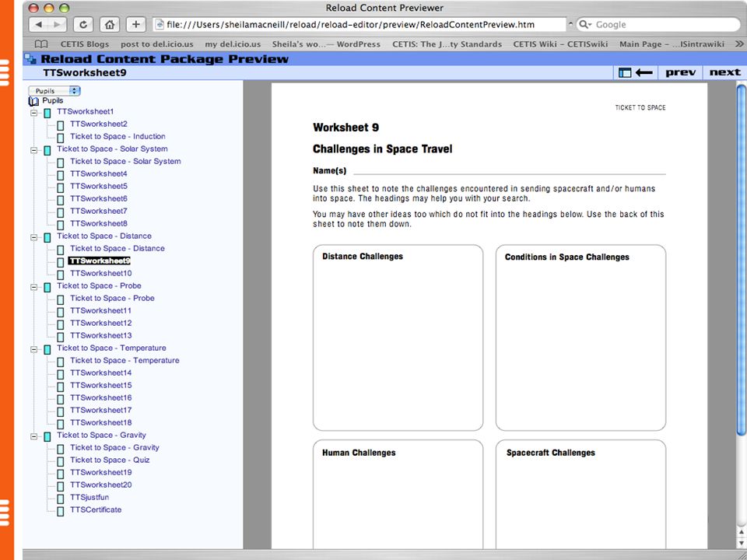Click the cyan folder icon beside Ticket to Space - Solar System
The image size is (747, 560).
pos(47,150)
